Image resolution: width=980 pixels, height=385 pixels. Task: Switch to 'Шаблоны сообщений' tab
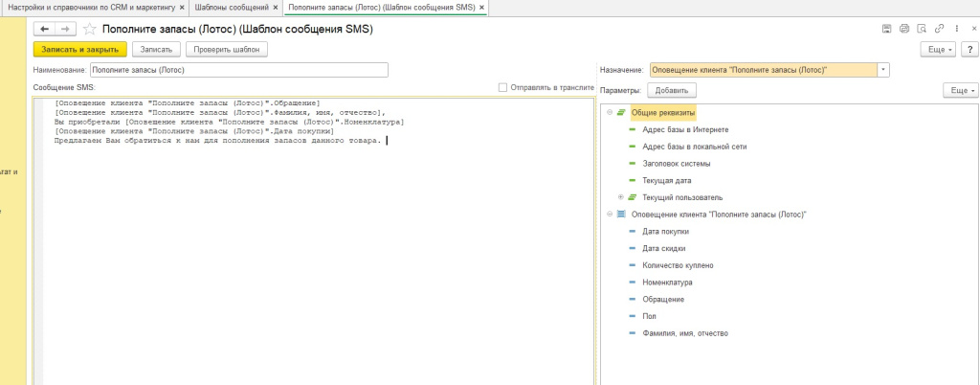pyautogui.click(x=233, y=7)
